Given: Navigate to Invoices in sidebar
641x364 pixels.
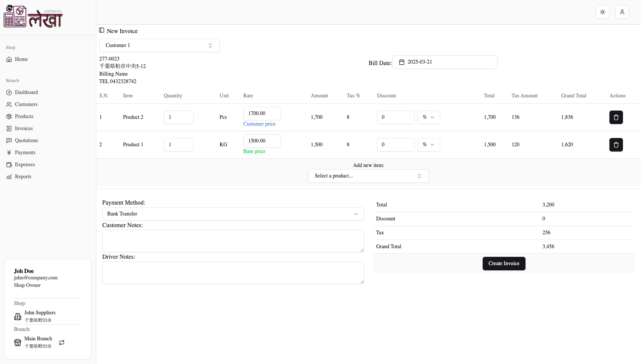Looking at the screenshot, I should [23, 128].
